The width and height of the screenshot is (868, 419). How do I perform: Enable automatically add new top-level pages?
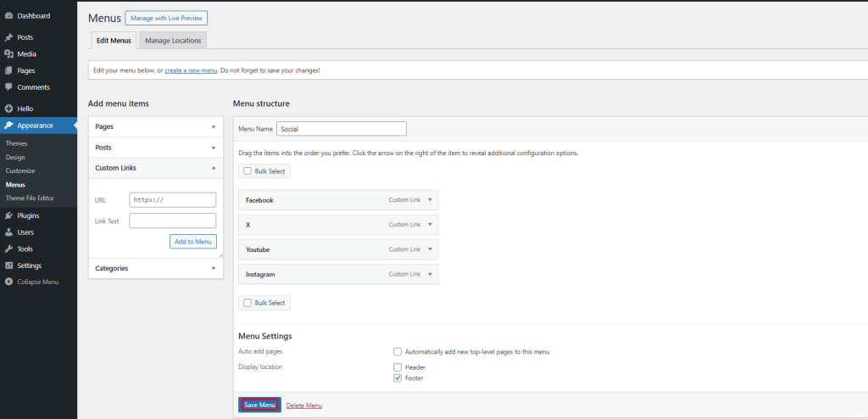coord(398,351)
